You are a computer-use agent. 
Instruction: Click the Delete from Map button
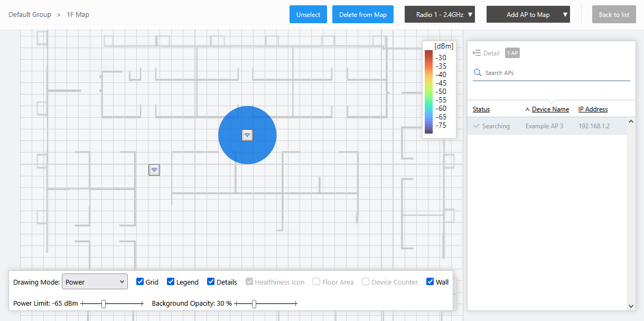tap(363, 15)
